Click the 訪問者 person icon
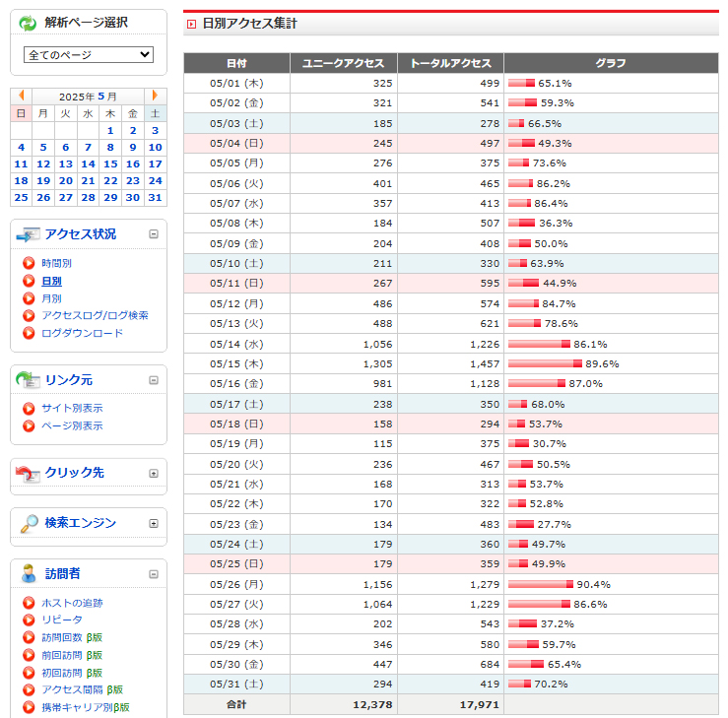The image size is (728, 718). (x=29, y=574)
